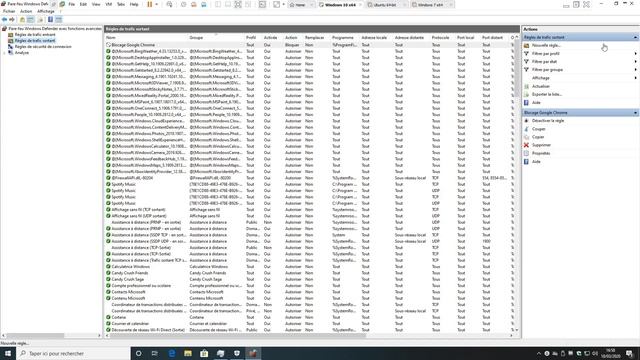Cut the rule with Couper
Image resolution: width=640 pixels, height=360 pixels.
click(x=538, y=129)
